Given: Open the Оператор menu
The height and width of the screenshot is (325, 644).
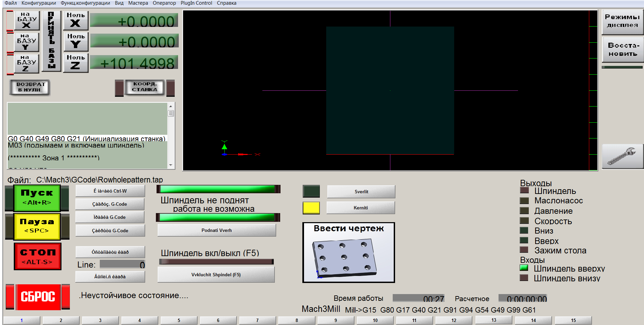Looking at the screenshot, I should (164, 3).
